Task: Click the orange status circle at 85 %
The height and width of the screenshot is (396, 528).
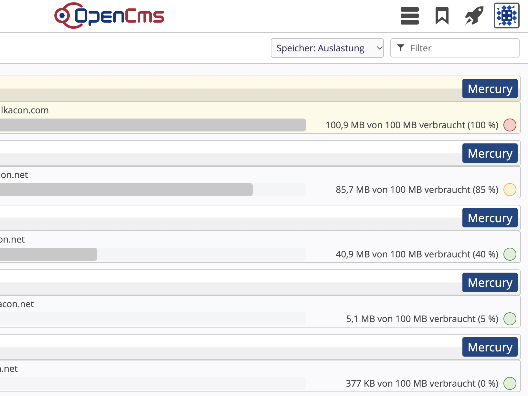Action: (x=509, y=190)
